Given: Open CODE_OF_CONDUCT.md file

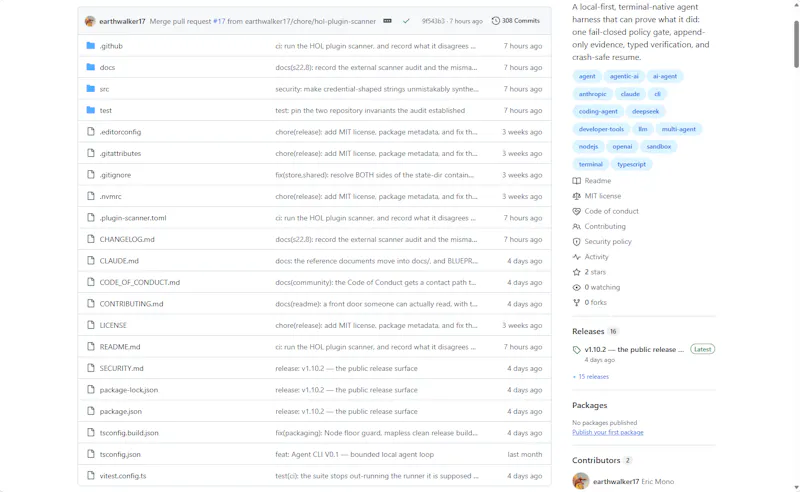Looking at the screenshot, I should 140,282.
